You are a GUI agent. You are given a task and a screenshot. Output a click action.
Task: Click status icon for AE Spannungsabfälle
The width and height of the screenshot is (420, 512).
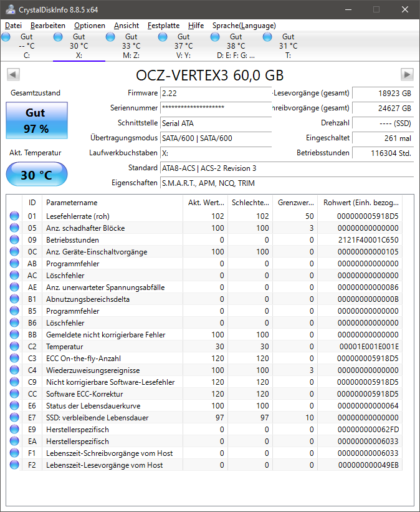14,287
